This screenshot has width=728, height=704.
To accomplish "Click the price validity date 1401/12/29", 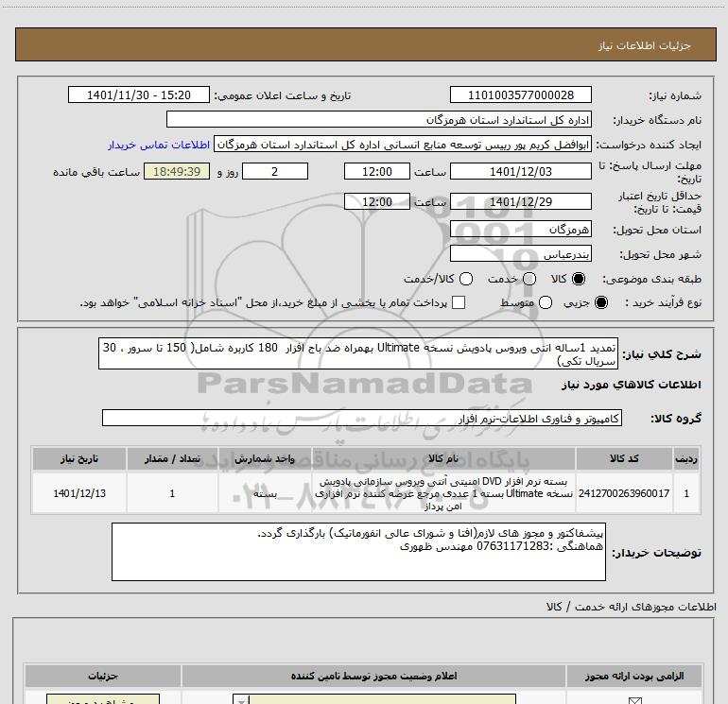I will tap(520, 202).
